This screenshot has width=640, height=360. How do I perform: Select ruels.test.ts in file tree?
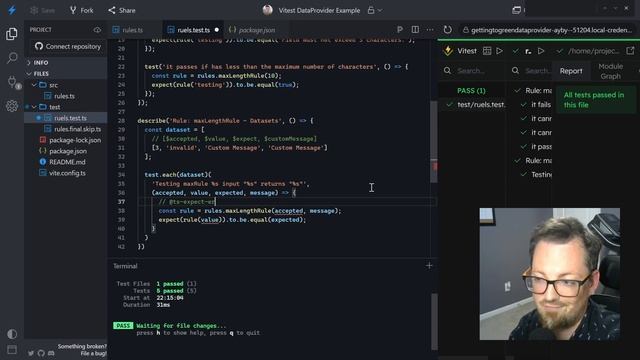pos(70,118)
